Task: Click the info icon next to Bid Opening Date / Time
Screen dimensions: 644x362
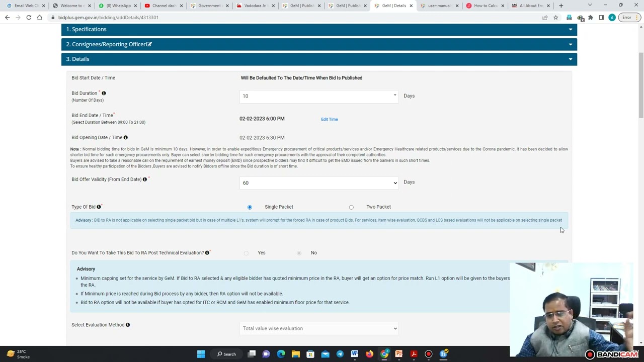Action: pos(126,137)
